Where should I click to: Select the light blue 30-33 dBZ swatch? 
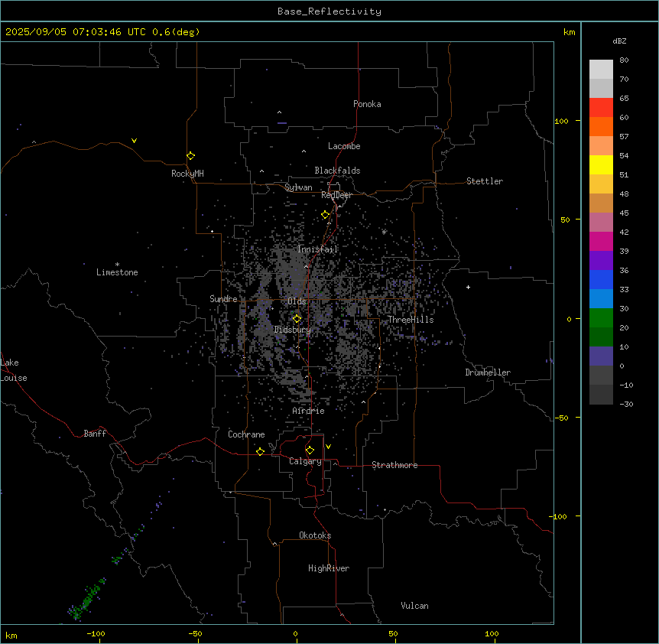point(601,299)
